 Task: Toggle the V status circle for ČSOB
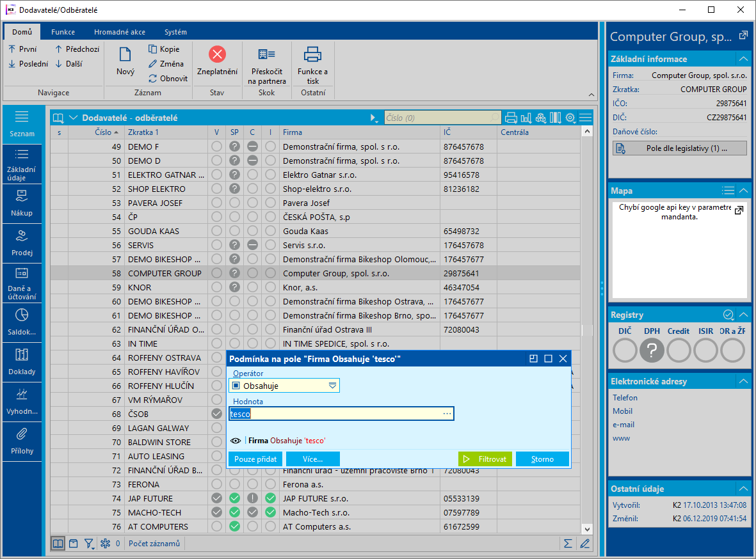pyautogui.click(x=217, y=414)
